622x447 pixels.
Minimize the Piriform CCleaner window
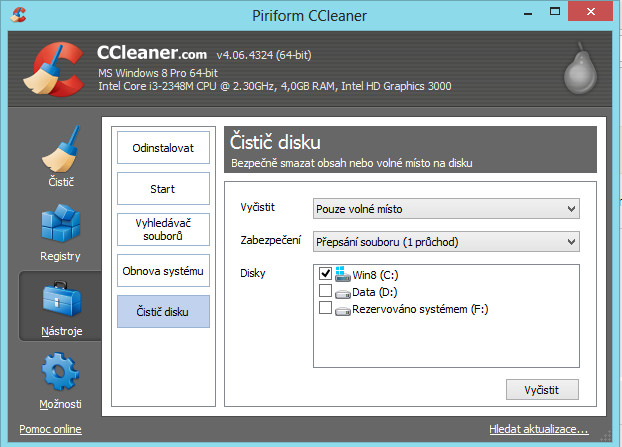pos(528,12)
